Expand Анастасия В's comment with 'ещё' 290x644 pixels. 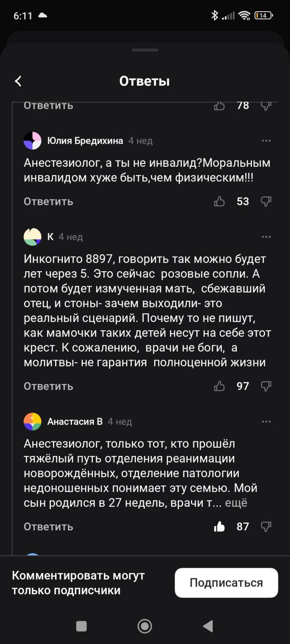[236, 503]
